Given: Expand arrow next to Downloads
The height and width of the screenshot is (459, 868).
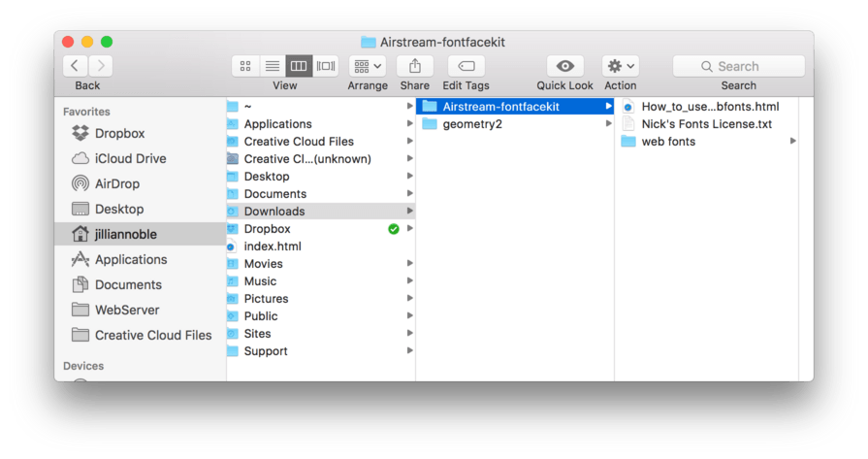Looking at the screenshot, I should coord(409,211).
